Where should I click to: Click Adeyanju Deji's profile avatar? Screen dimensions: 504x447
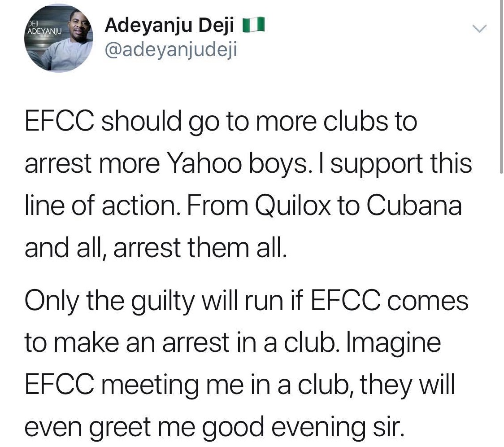tap(58, 39)
